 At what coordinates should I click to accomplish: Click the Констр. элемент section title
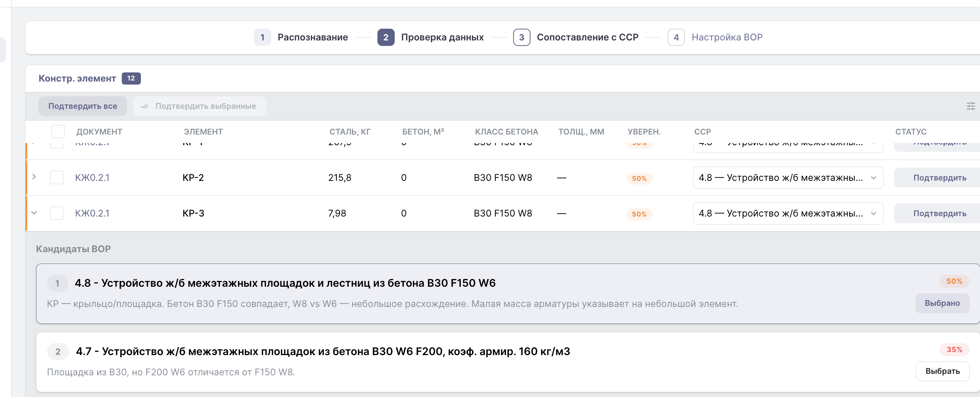(77, 78)
